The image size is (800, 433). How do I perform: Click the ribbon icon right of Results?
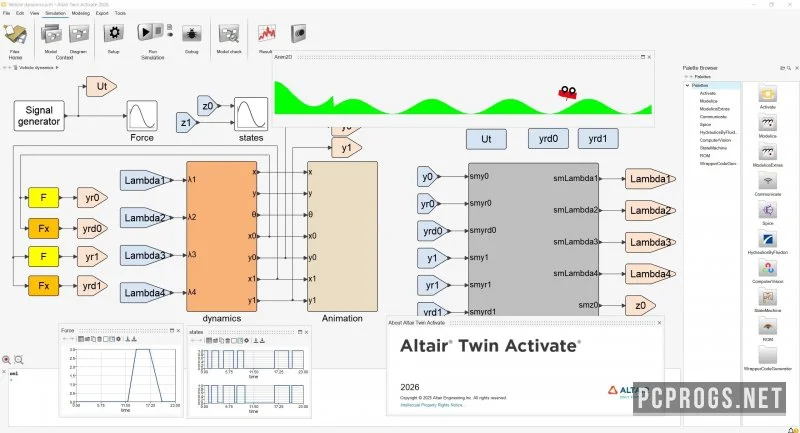tap(298, 34)
